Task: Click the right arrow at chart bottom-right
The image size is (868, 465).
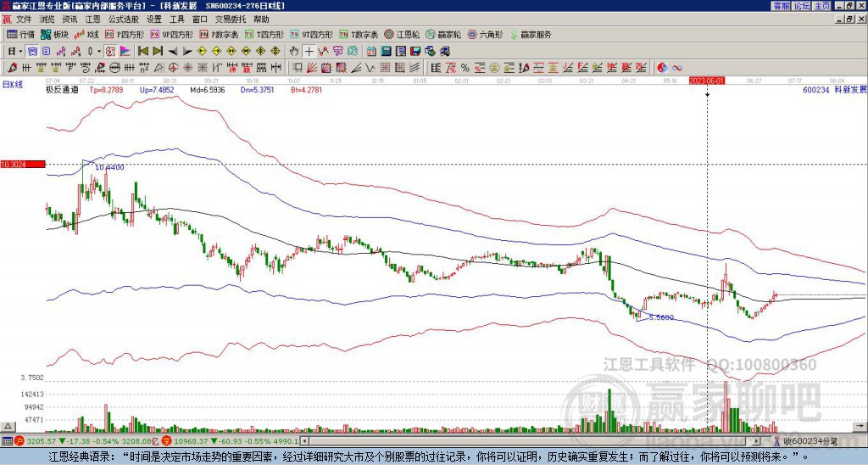Action: (861, 426)
